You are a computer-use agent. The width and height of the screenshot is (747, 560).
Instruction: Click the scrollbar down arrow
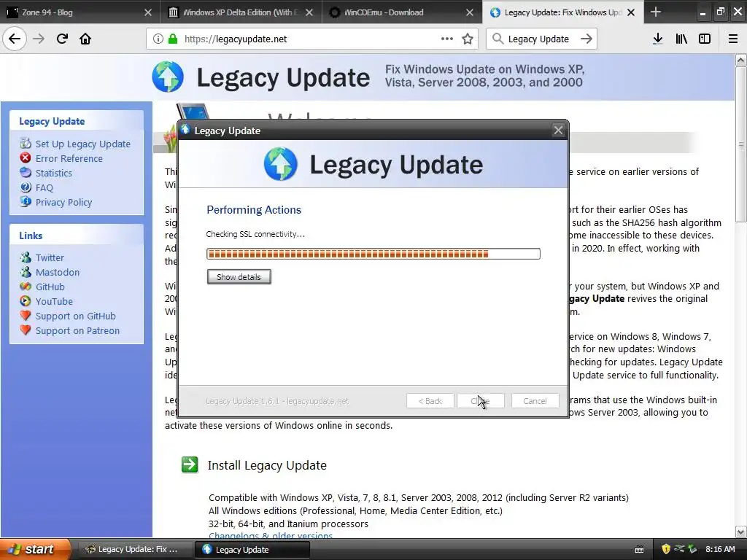coord(741,532)
